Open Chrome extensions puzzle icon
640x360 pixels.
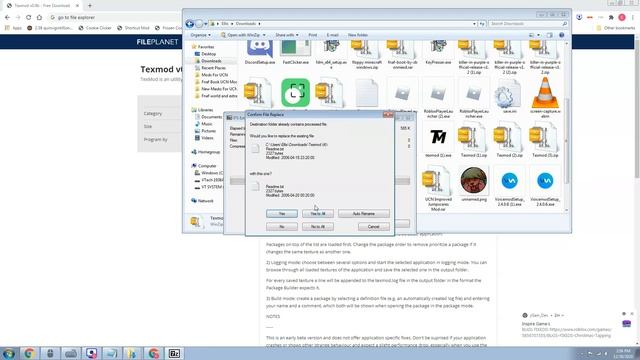click(x=611, y=18)
